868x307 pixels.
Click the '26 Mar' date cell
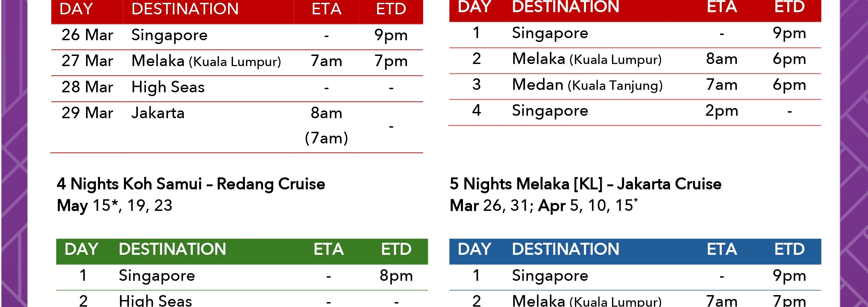pos(87,35)
